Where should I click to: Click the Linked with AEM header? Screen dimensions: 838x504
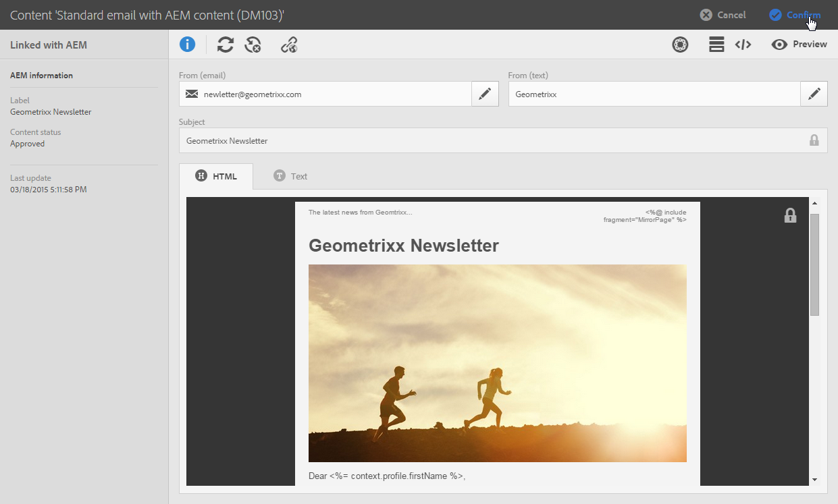[49, 45]
